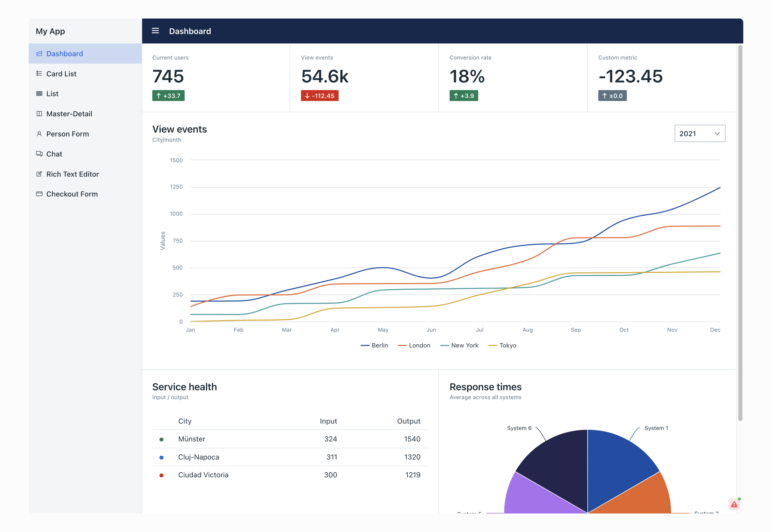
Task: Open the List view
Action: [85, 94]
